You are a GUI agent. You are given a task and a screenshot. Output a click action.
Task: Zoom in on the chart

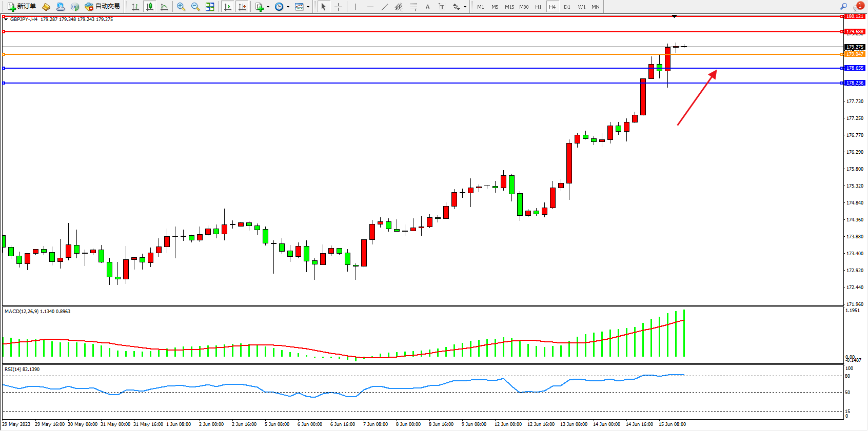click(x=181, y=7)
